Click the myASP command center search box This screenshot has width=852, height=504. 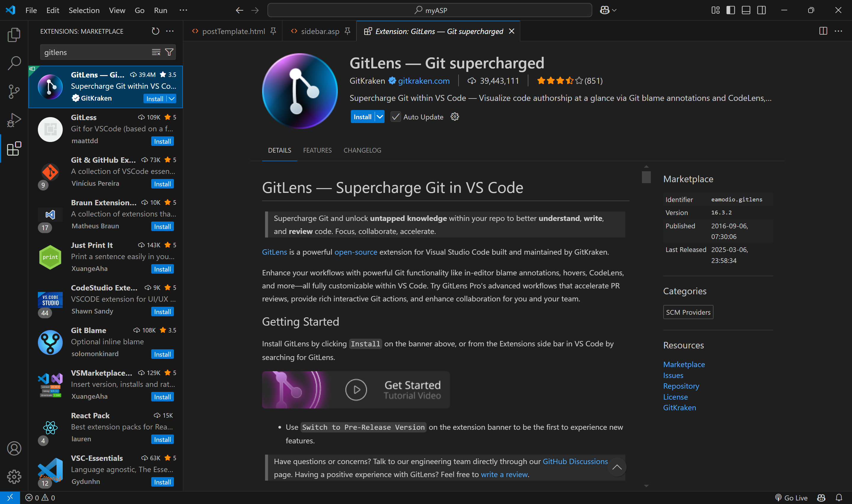click(x=430, y=10)
